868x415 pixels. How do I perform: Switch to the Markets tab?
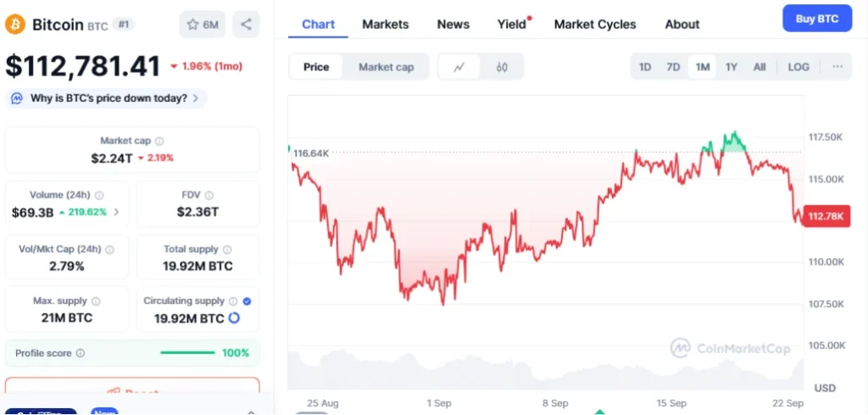click(x=385, y=24)
